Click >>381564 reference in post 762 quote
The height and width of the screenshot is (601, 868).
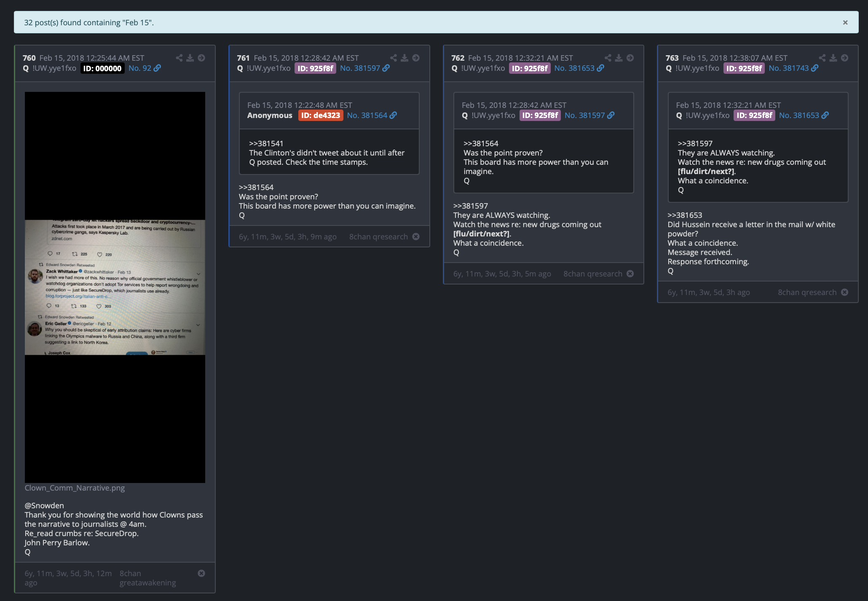481,143
